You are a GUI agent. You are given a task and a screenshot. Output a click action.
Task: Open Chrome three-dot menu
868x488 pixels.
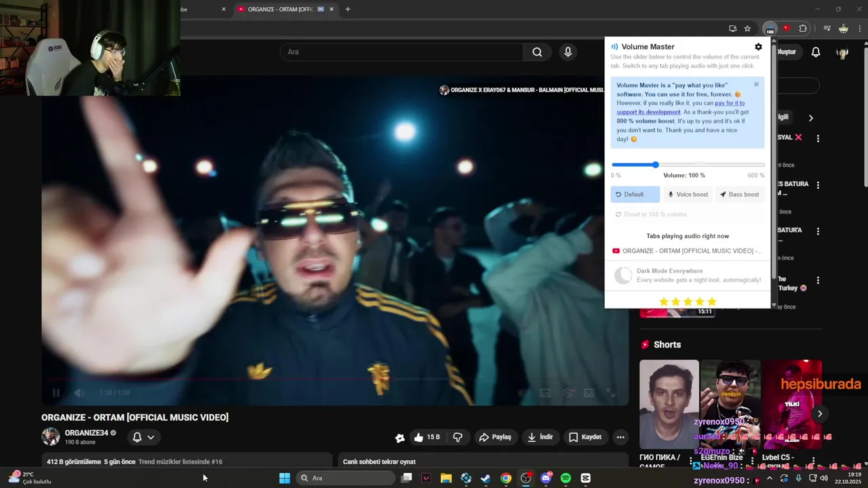(860, 28)
